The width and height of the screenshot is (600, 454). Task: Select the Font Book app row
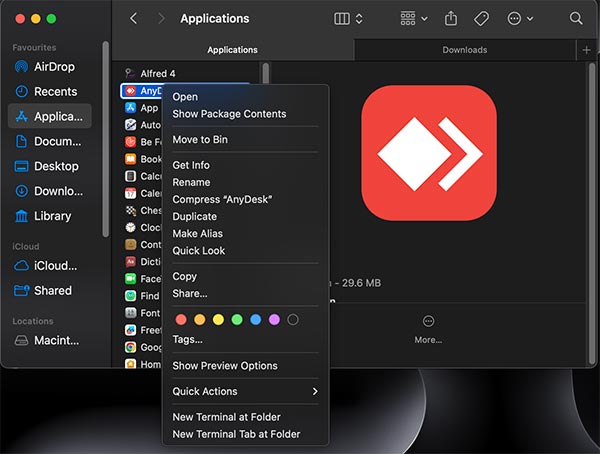[x=142, y=313]
